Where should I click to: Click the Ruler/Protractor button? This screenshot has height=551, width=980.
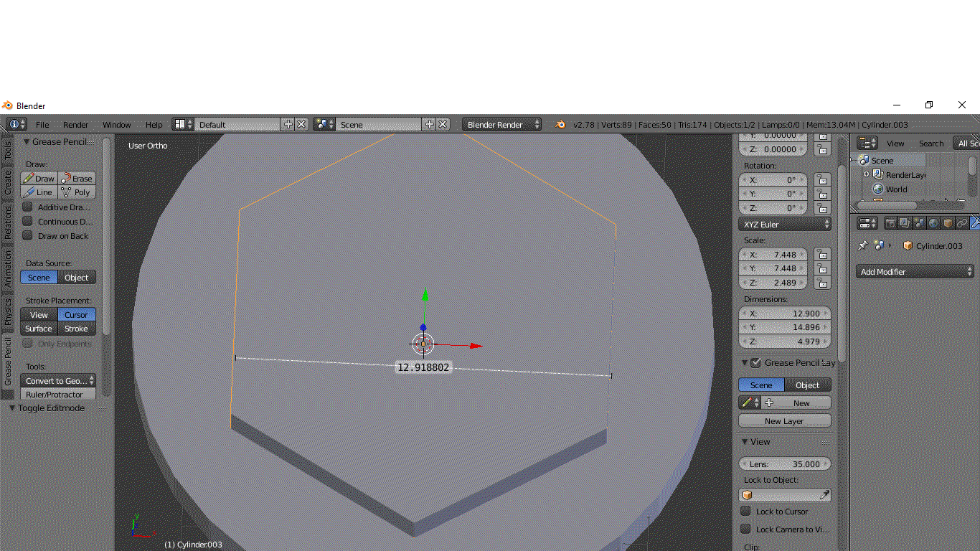click(x=58, y=395)
